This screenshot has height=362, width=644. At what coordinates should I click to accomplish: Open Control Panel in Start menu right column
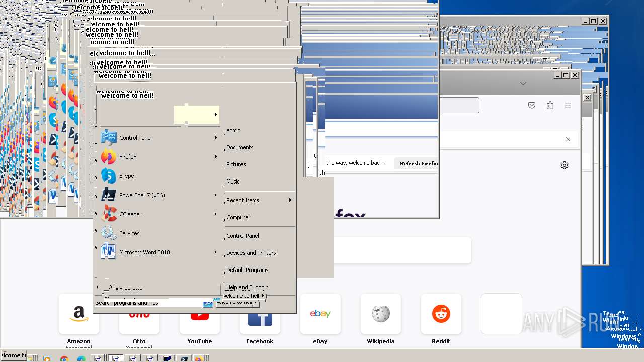pos(243,236)
